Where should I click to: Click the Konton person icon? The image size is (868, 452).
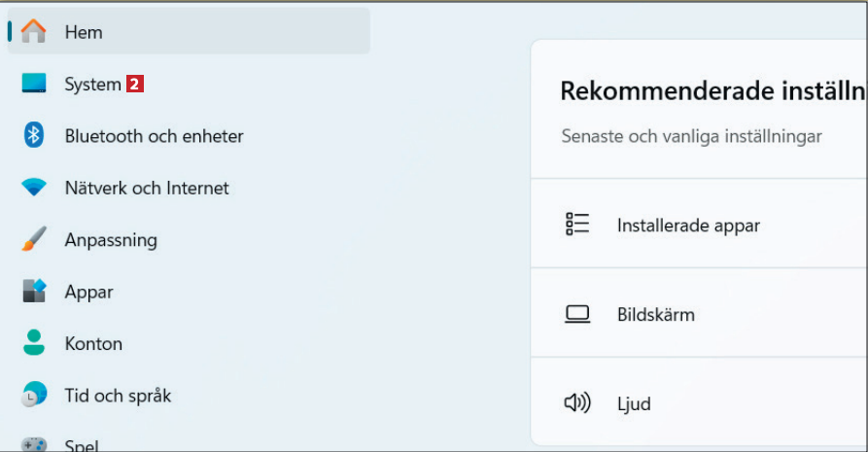(x=34, y=343)
